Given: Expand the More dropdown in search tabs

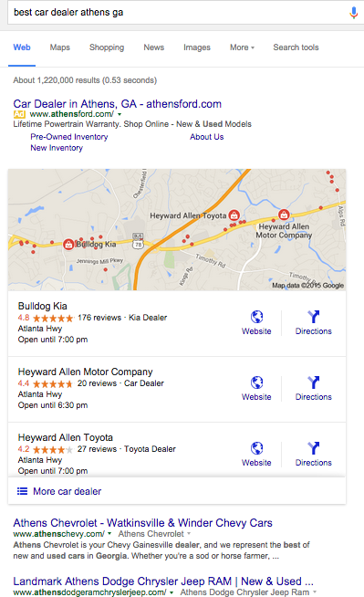Looking at the screenshot, I should point(242,47).
